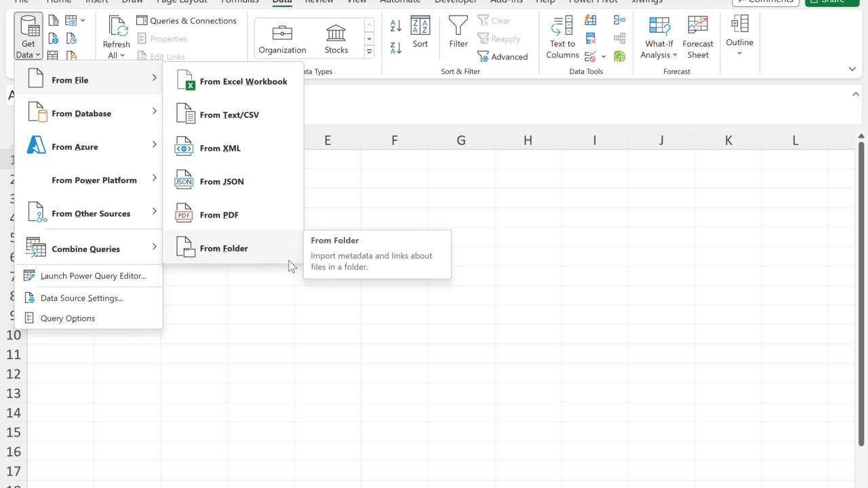Select the Organization data type icon
Viewport: 868px width, 488px height.
pyautogui.click(x=282, y=33)
